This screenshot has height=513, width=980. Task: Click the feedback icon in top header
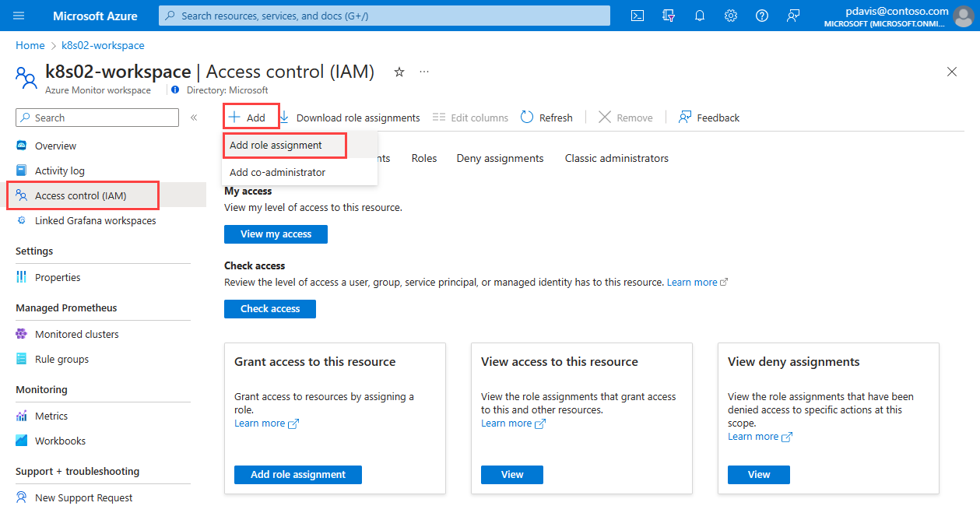(x=792, y=16)
